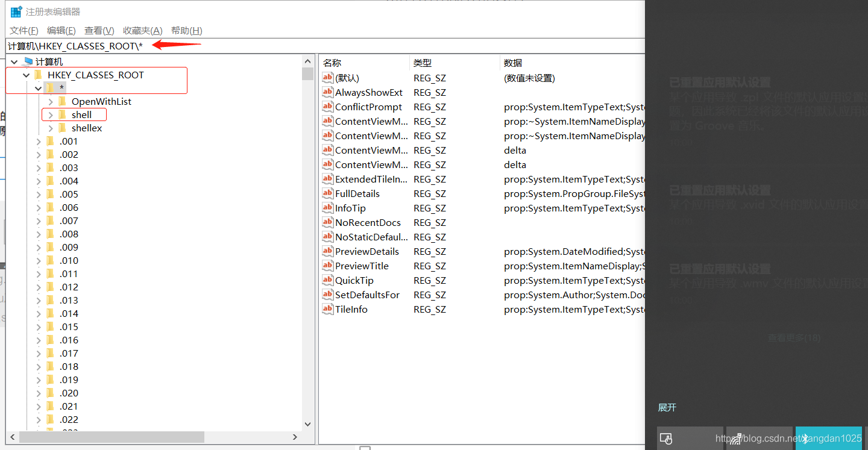Click the string value icon beside (默认)
The image size is (868, 450).
[327, 78]
